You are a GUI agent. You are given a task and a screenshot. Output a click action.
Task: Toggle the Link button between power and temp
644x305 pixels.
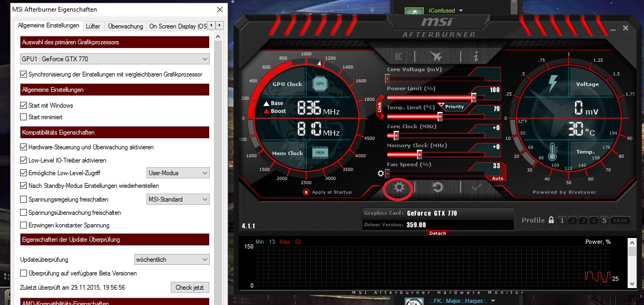(x=379, y=107)
